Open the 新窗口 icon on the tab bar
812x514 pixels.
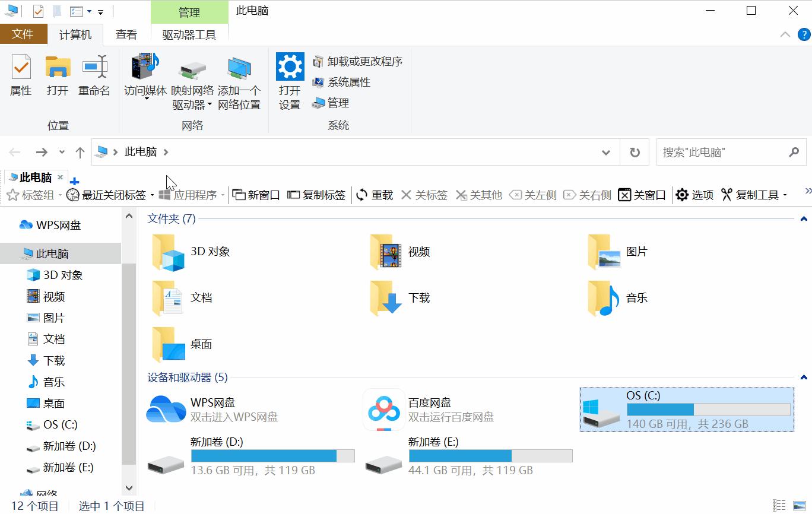tap(240, 195)
